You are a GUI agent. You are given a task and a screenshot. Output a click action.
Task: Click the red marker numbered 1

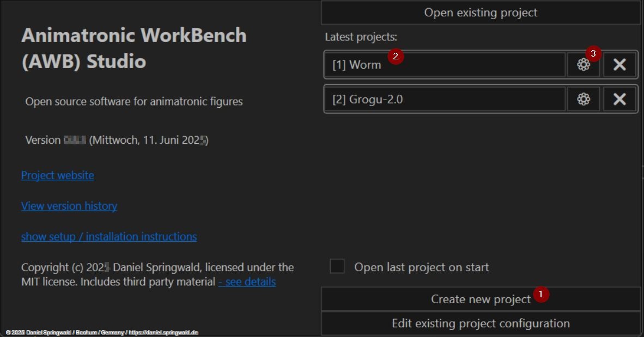[541, 294]
